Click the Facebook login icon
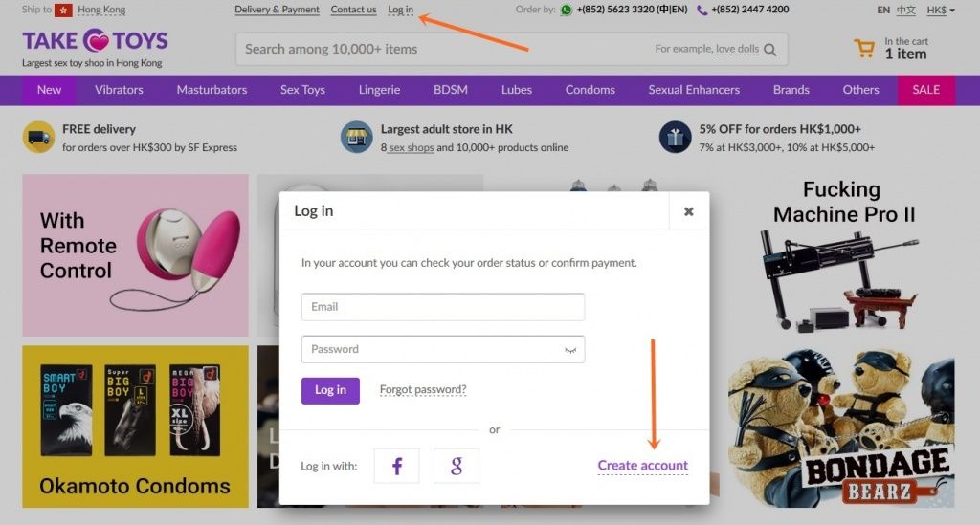Screen dimensions: 980x525 [x=396, y=466]
